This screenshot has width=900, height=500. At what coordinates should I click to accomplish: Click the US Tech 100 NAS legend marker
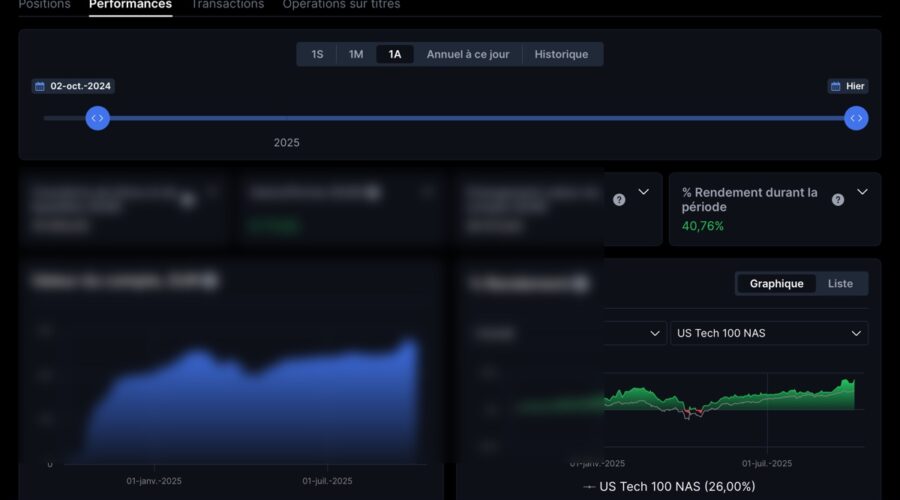[x=588, y=487]
